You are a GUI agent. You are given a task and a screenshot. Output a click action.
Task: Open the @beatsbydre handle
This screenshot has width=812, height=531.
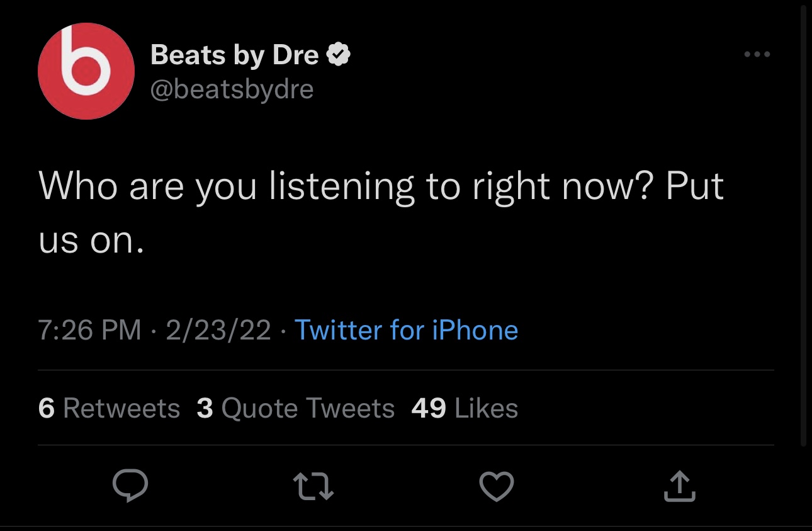(232, 89)
